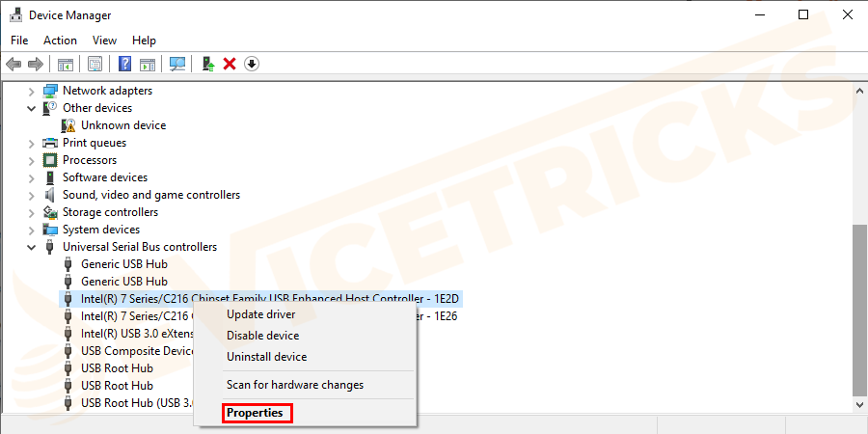Click the vertical scrollbar thumb
This screenshot has height=434, width=868.
[x=858, y=310]
